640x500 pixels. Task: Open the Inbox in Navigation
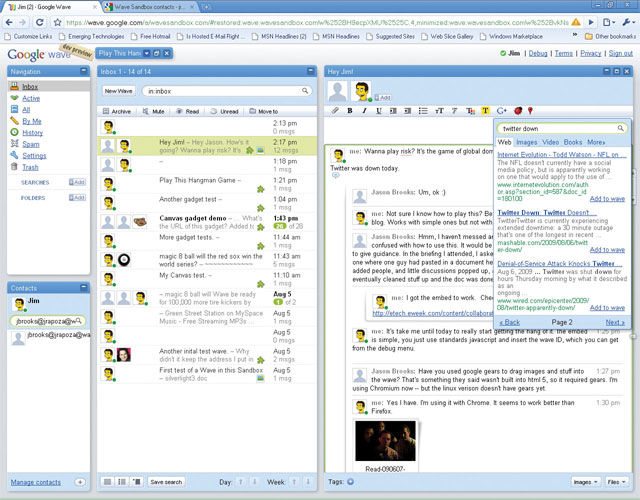coord(30,87)
